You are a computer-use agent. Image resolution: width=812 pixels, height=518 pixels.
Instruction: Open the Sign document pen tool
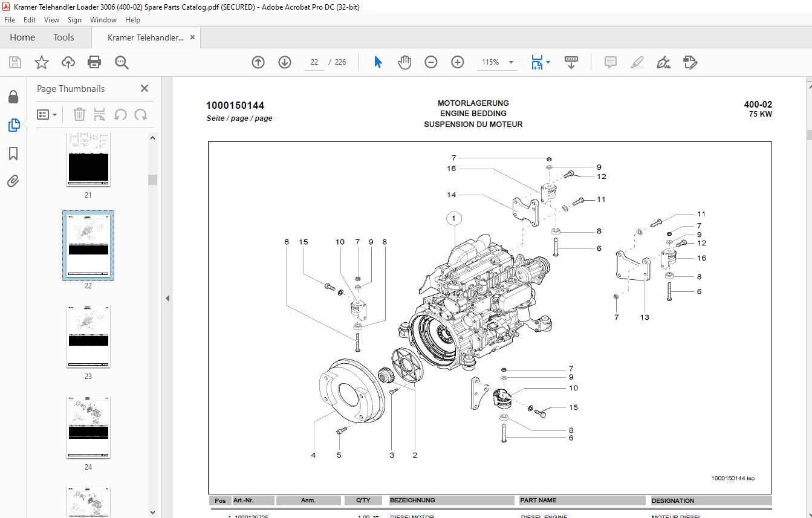[663, 62]
